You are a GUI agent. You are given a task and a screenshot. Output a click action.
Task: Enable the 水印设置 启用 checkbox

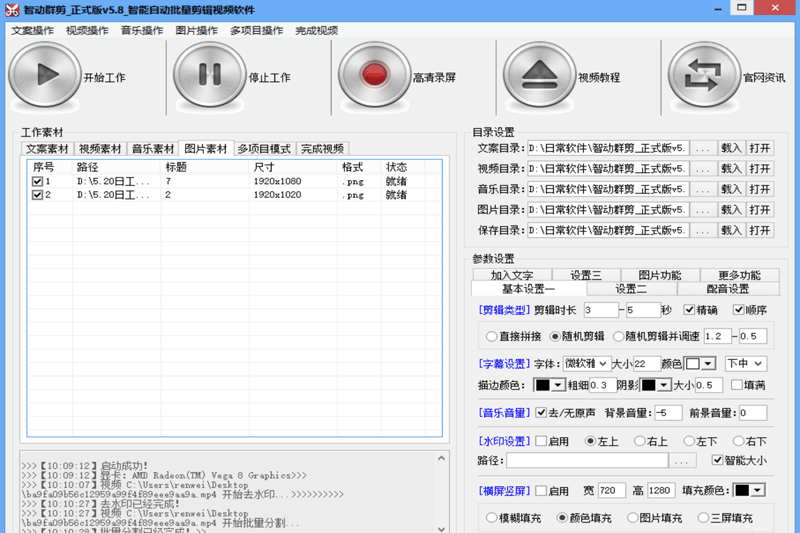point(541,441)
